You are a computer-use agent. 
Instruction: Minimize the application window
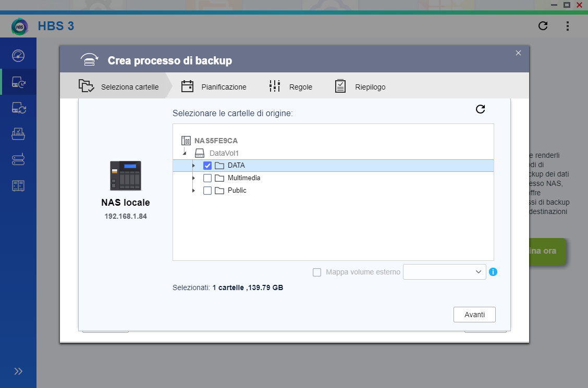pyautogui.click(x=554, y=5)
